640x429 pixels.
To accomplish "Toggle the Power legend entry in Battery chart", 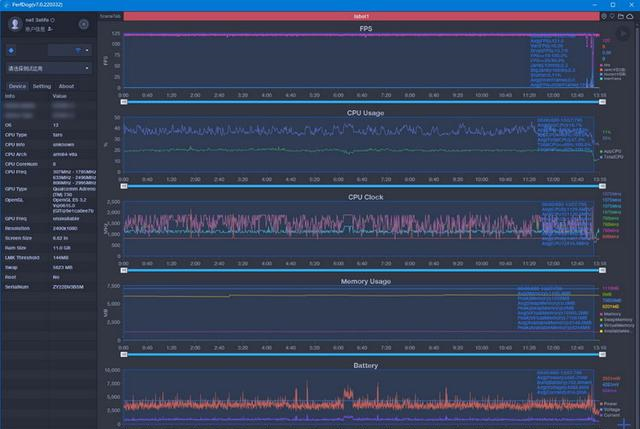I will [x=609, y=404].
